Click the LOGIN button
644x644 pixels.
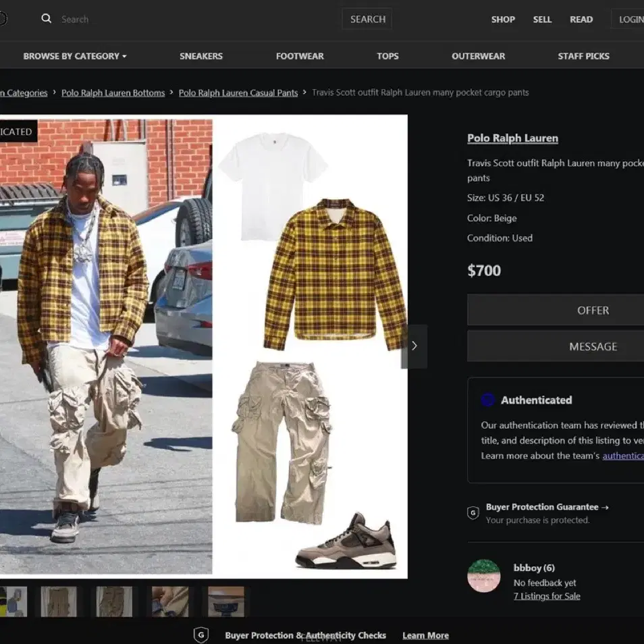[x=628, y=20]
